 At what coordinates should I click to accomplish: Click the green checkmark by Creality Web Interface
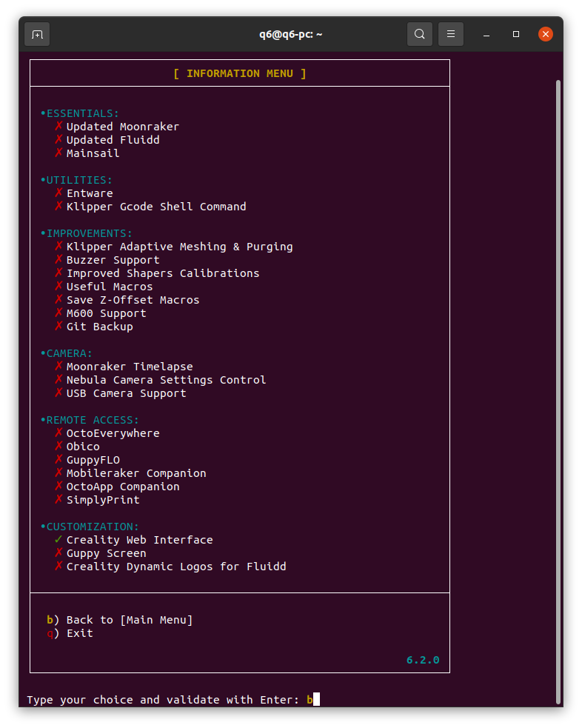(59, 540)
